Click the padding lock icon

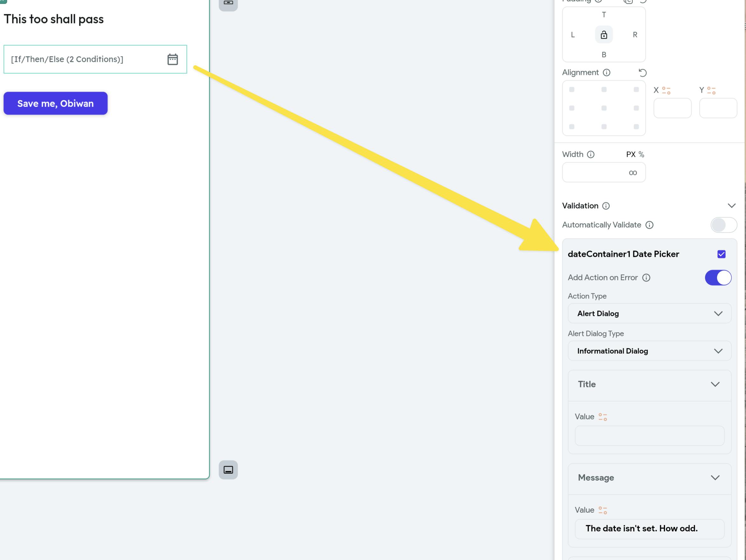[x=604, y=35]
